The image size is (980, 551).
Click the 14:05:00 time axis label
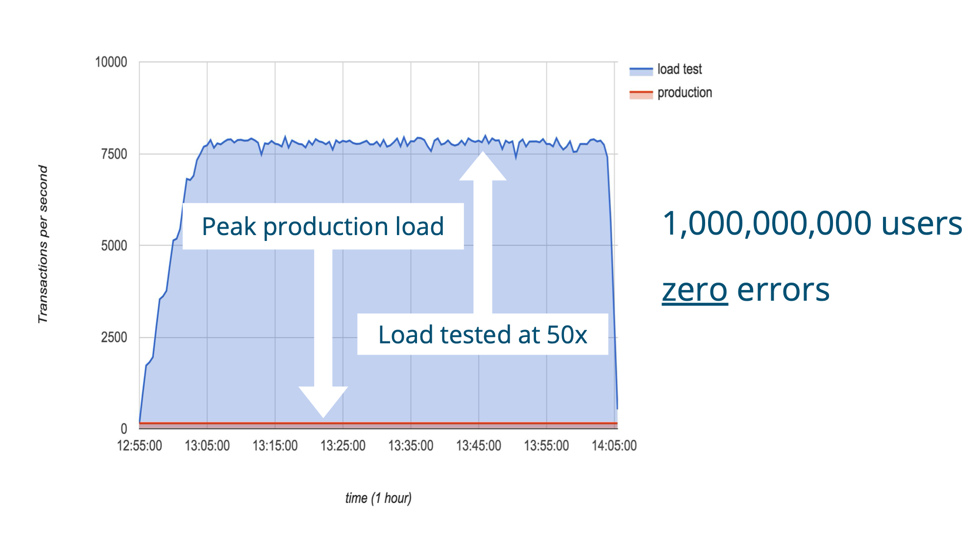coord(614,446)
